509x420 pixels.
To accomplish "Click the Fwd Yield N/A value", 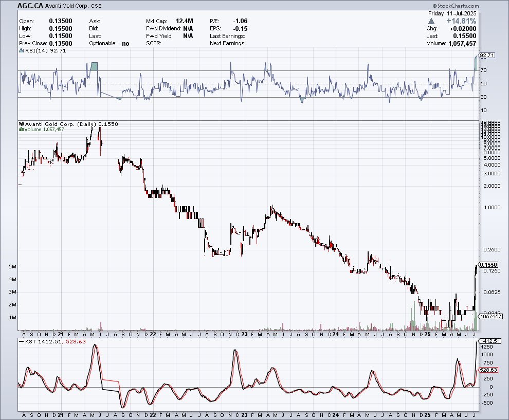I will [x=188, y=36].
